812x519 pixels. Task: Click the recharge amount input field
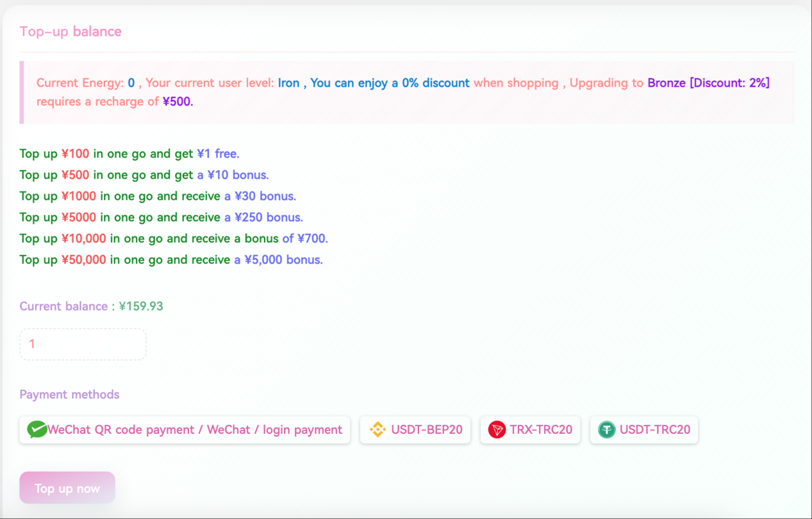(x=83, y=344)
